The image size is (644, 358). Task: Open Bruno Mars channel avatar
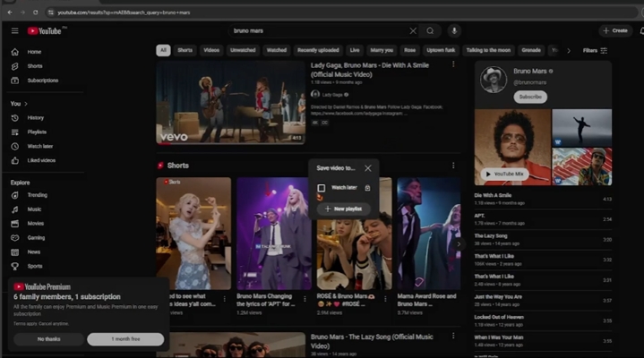(494, 80)
